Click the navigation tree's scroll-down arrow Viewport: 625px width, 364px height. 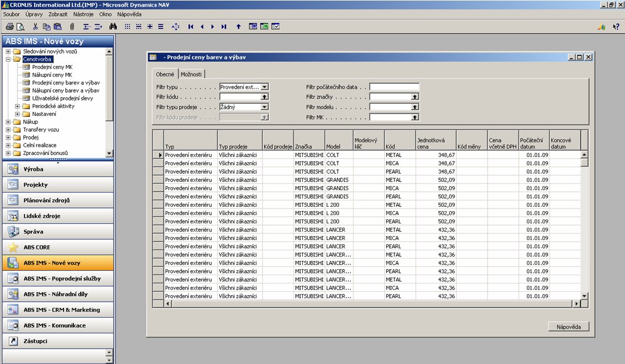(x=109, y=153)
